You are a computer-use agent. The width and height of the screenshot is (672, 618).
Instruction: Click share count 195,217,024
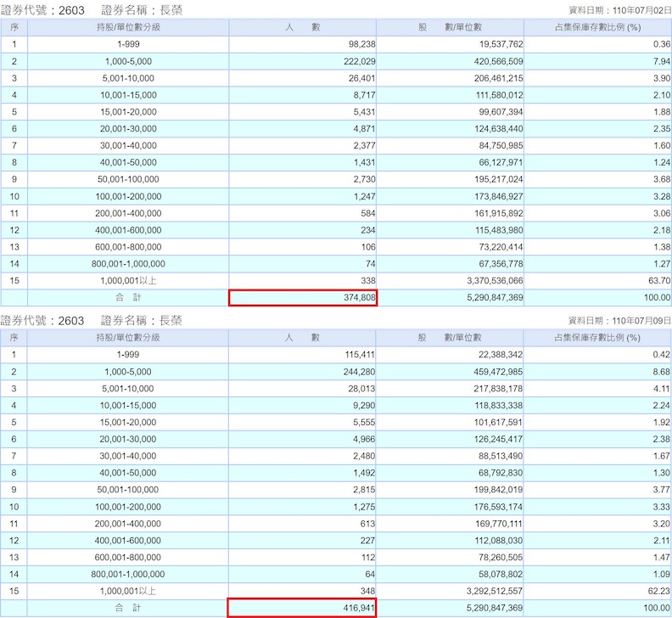point(498,179)
